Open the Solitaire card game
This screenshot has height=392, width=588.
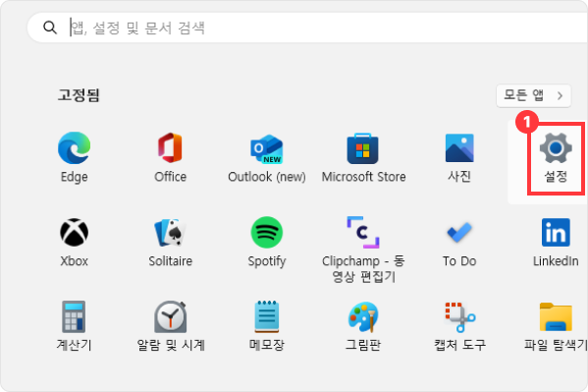tap(170, 242)
